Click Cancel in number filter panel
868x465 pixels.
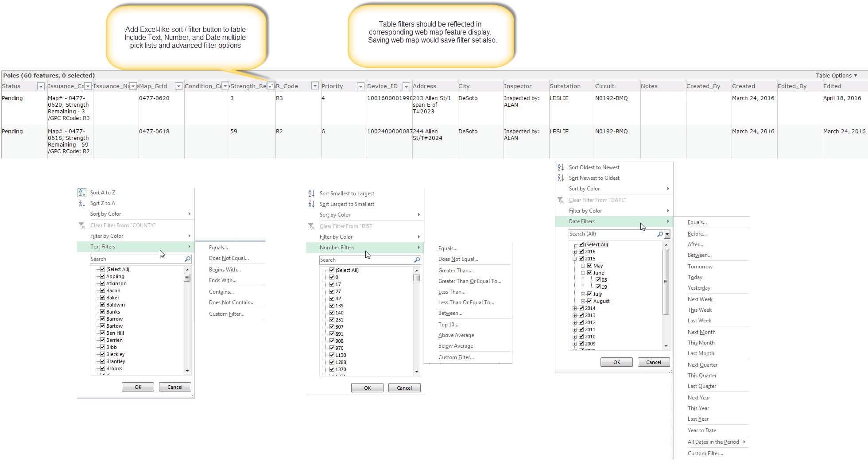click(404, 388)
